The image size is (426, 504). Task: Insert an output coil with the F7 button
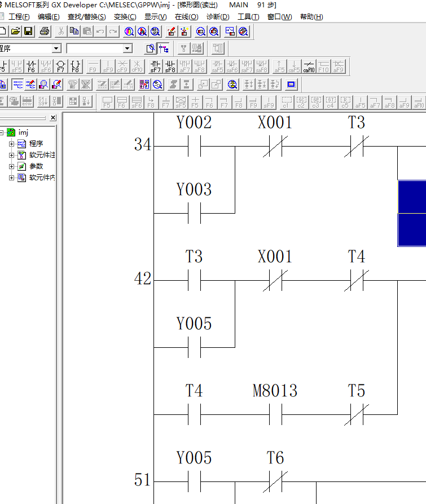click(x=61, y=66)
